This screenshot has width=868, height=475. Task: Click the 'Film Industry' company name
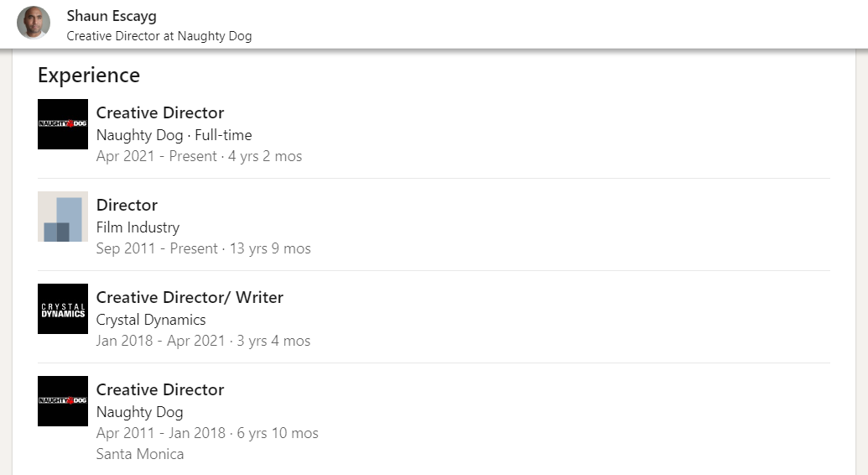(x=138, y=227)
